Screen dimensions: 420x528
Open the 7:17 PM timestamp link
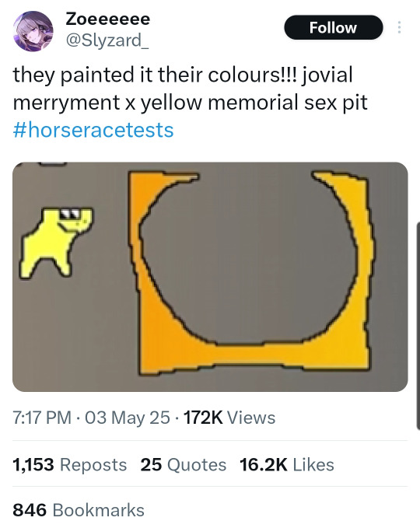(42, 418)
